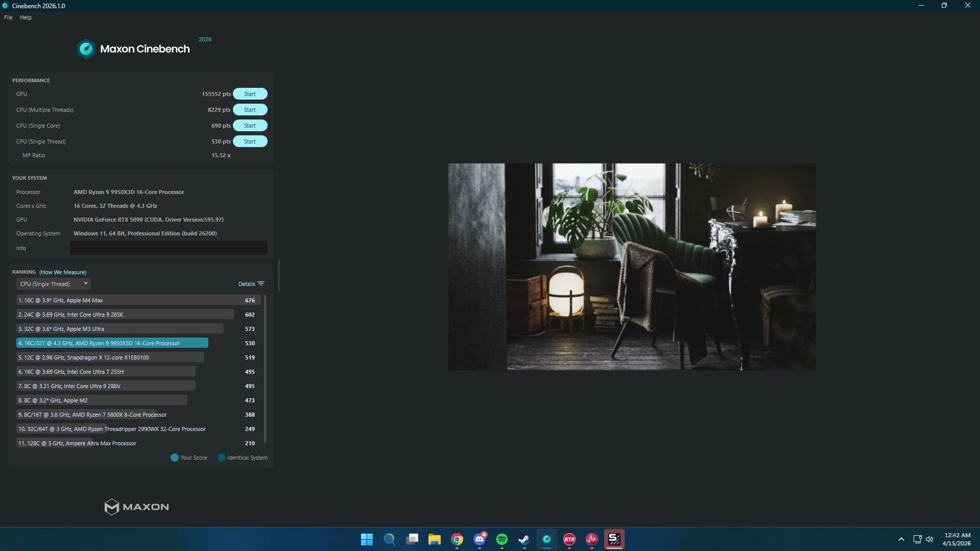Click the left panel scrollbar handle
This screenshot has width=980, height=551.
click(x=279, y=275)
